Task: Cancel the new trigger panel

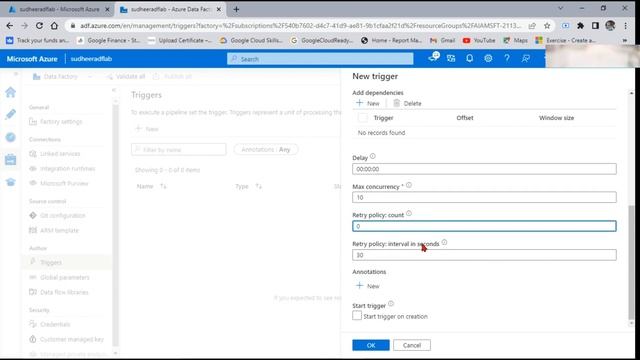Action: [x=411, y=345]
